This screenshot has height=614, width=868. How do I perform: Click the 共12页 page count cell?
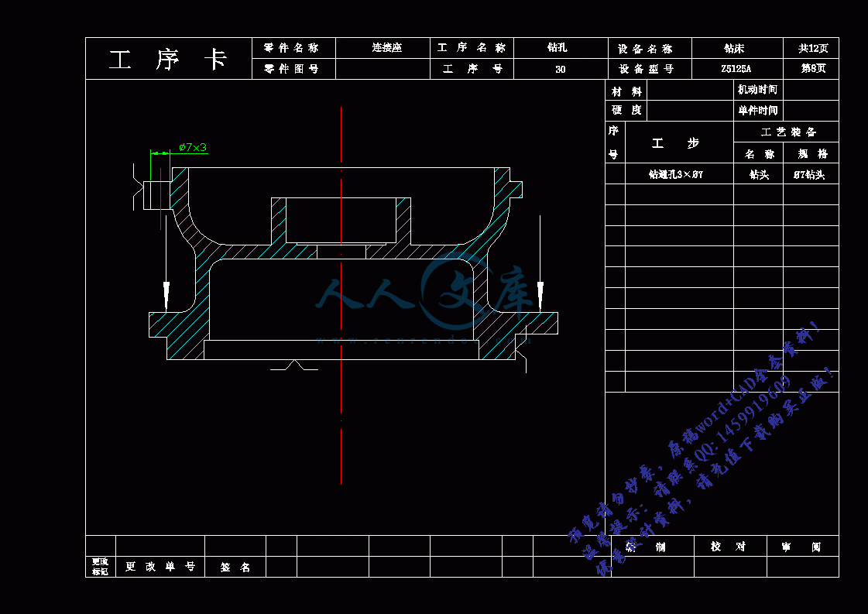(x=811, y=48)
